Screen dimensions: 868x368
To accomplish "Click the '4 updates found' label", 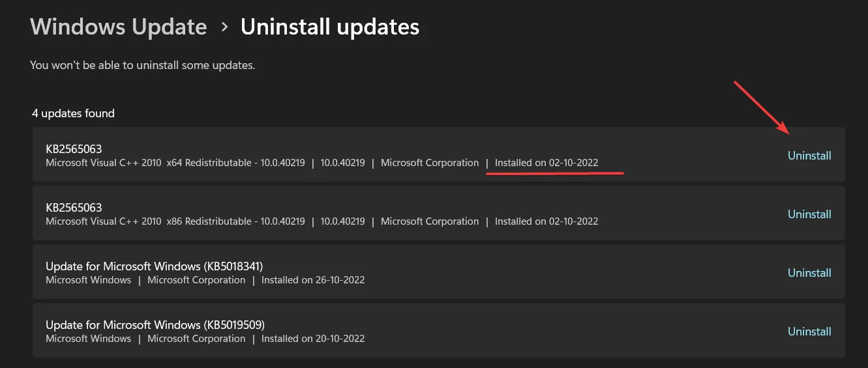I will click(73, 113).
